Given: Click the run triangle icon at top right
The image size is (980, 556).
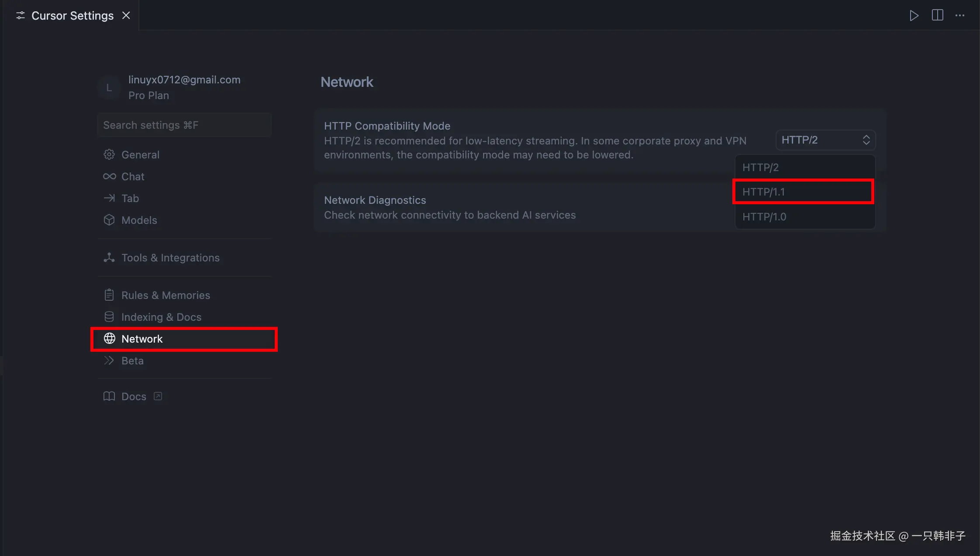Looking at the screenshot, I should 914,16.
